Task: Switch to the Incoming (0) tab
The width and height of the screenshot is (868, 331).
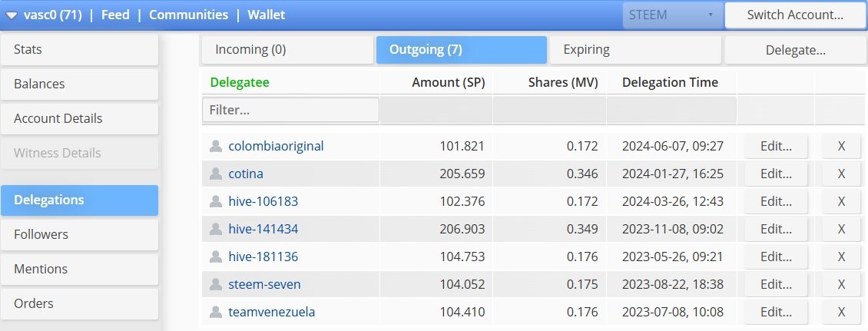Action: [x=287, y=50]
